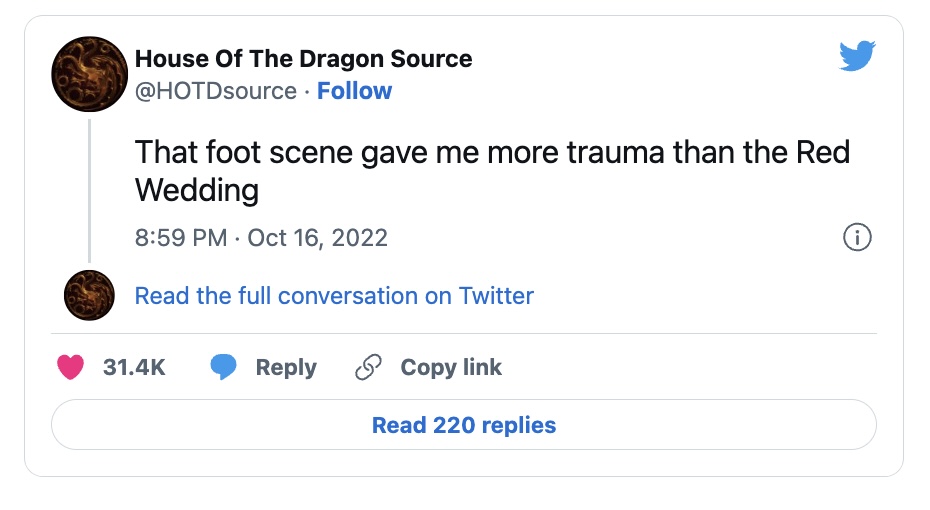Click the horizontal divider above the likes row
Viewport: 930px width, 510px height.
(464, 333)
